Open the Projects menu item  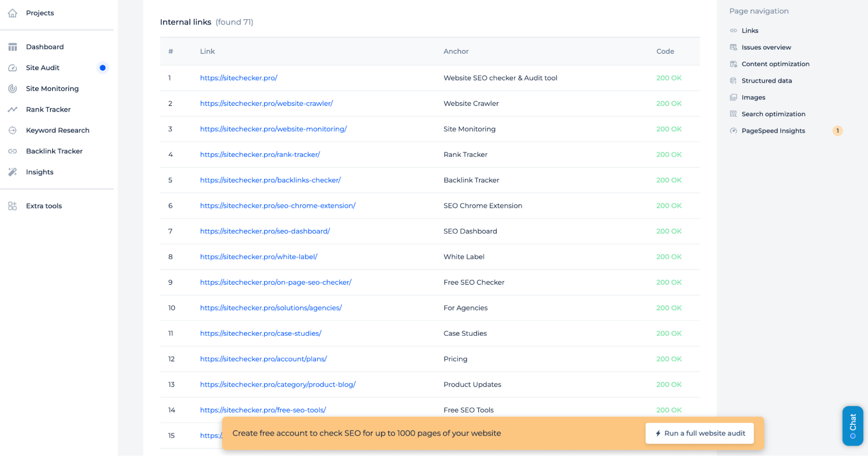40,13
